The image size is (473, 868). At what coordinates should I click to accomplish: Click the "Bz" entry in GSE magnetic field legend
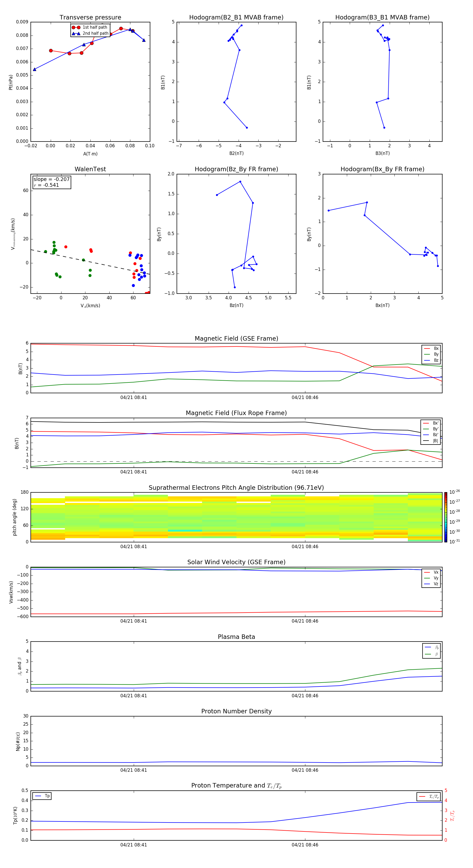coord(431,360)
